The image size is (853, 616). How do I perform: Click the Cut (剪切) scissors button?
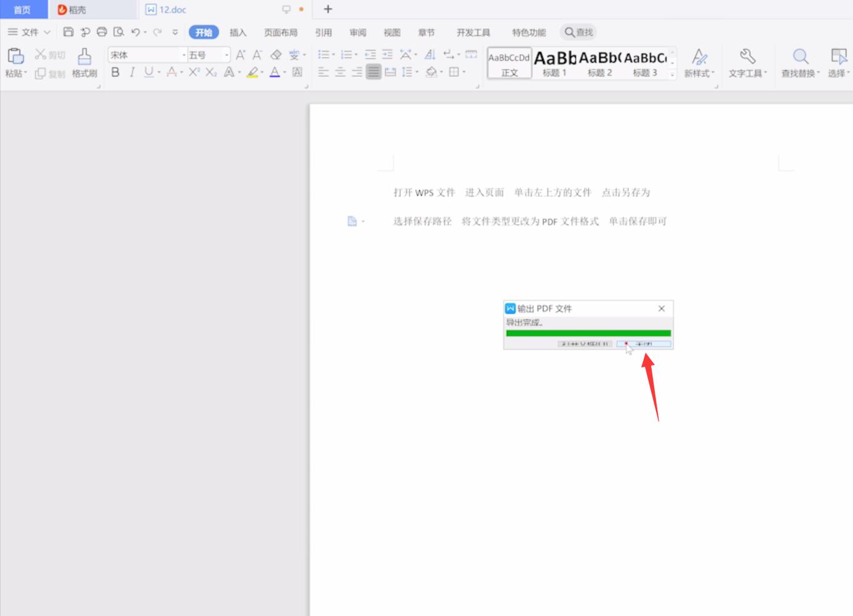[50, 55]
